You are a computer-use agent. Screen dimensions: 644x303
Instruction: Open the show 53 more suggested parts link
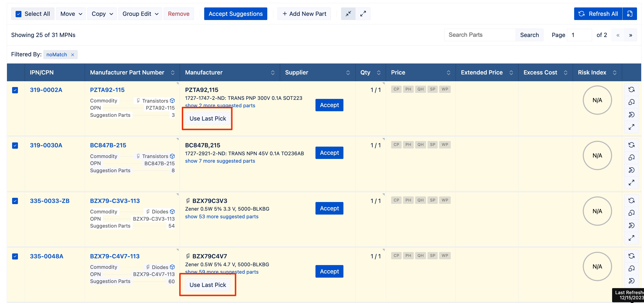222,217
